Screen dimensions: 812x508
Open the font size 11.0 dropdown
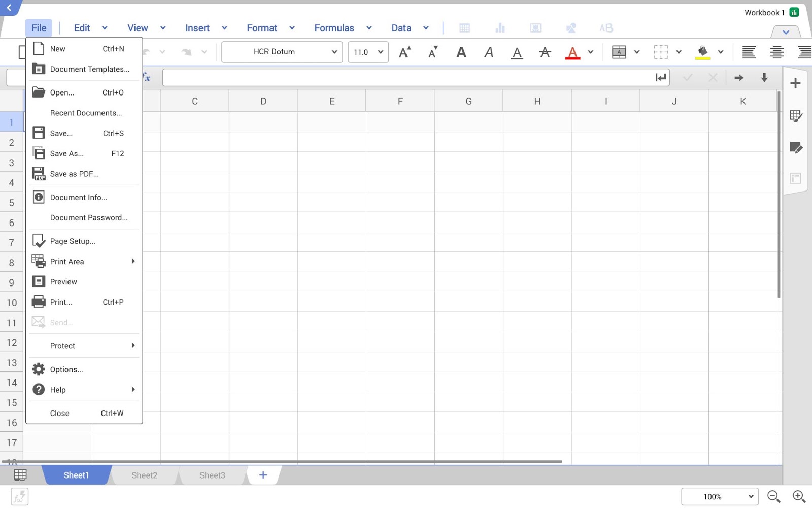pos(368,52)
